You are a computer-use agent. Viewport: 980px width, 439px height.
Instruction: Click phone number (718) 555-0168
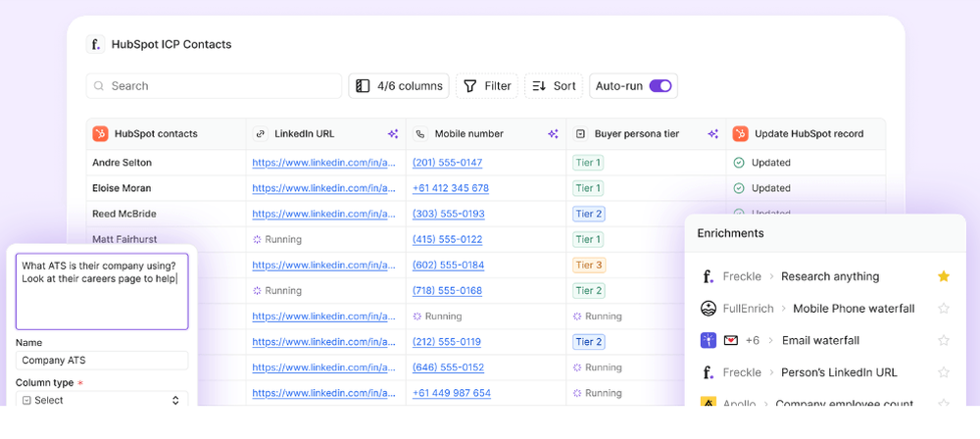click(x=448, y=291)
